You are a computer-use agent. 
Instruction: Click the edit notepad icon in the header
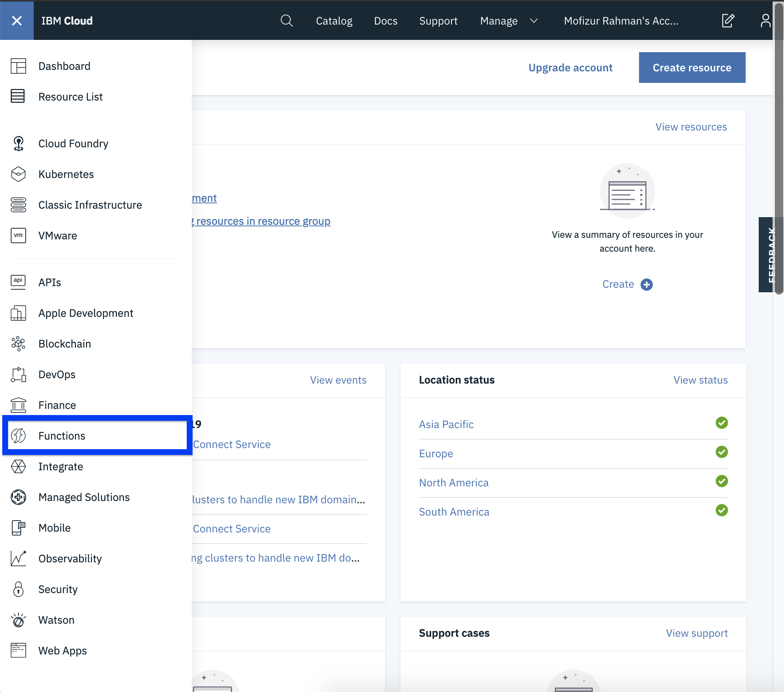click(x=728, y=21)
